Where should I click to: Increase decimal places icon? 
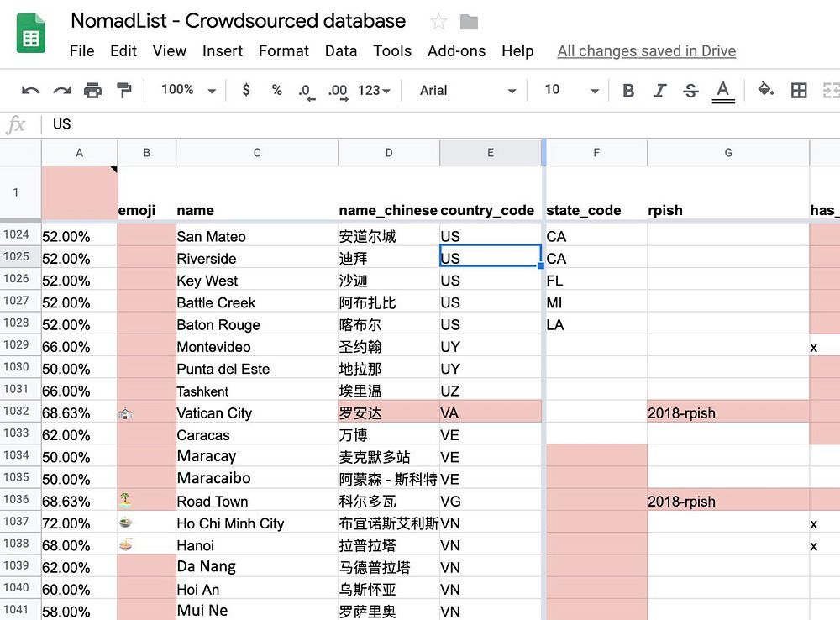click(338, 91)
